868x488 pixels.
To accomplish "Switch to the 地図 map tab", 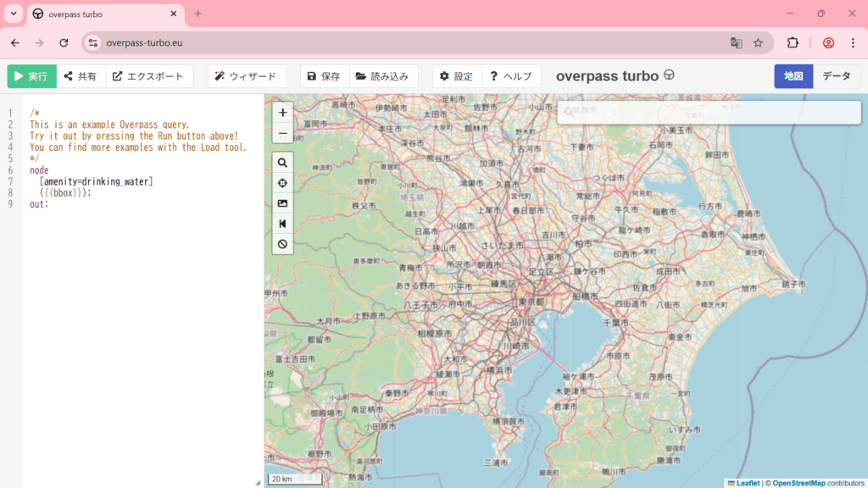I will point(793,76).
